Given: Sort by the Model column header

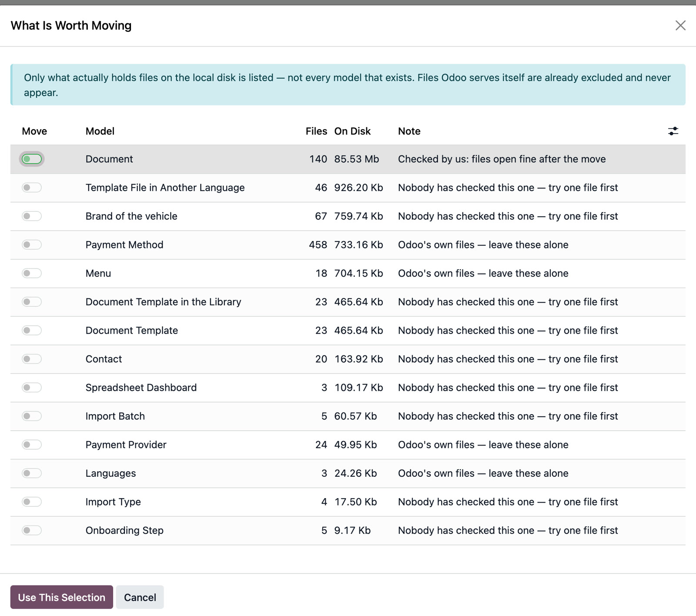Looking at the screenshot, I should [x=100, y=131].
